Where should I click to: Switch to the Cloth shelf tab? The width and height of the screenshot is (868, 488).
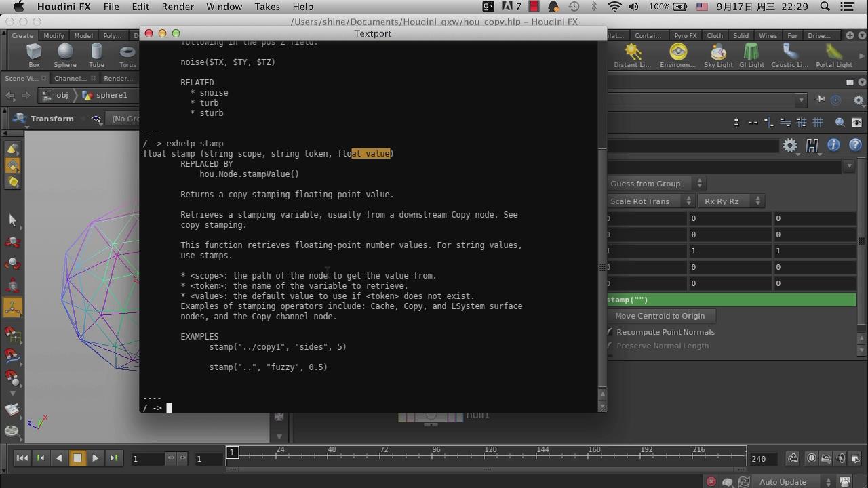(x=715, y=35)
